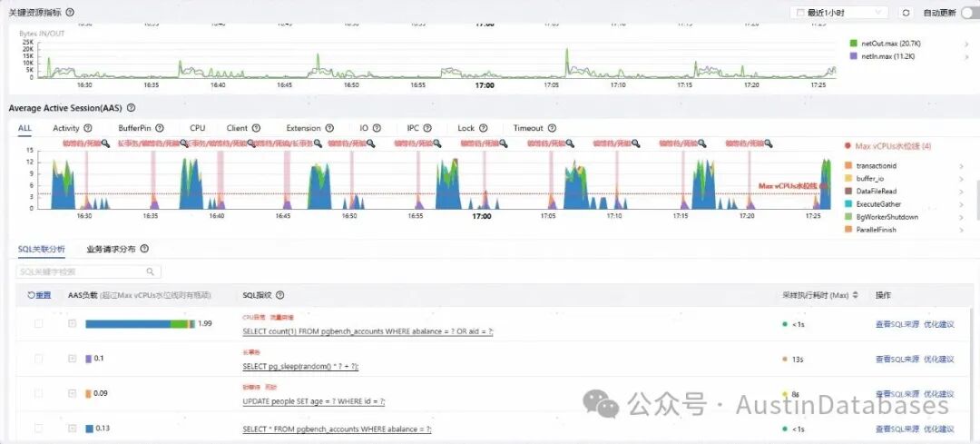
Task: Click the chevron next to BgWorkerShutdown legend
Action: (961, 217)
